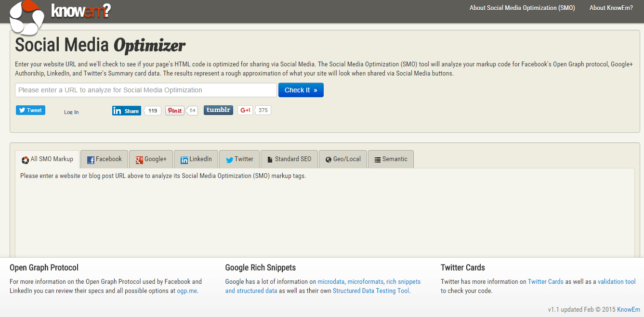This screenshot has width=644, height=317.
Task: Switch to the Geo/Local tab
Action: pyautogui.click(x=343, y=159)
